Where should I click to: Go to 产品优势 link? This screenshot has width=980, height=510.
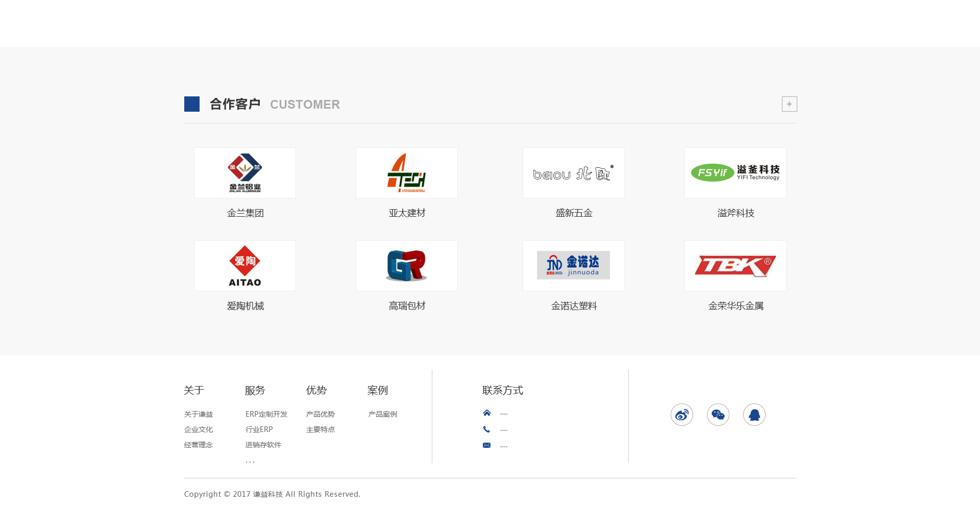tap(321, 414)
